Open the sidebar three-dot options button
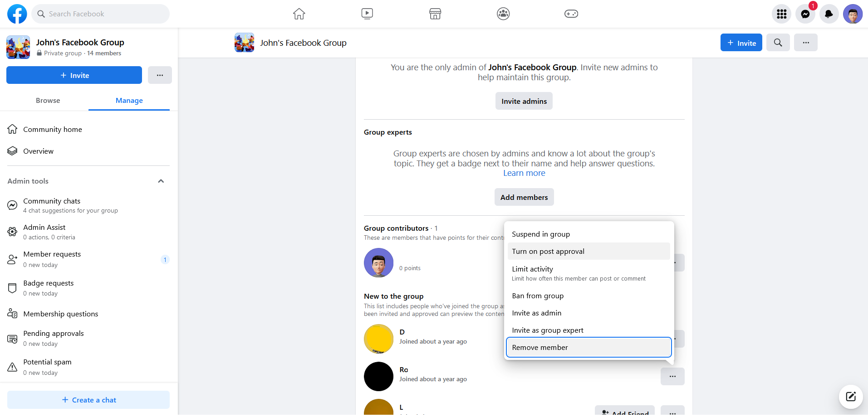 click(x=160, y=75)
